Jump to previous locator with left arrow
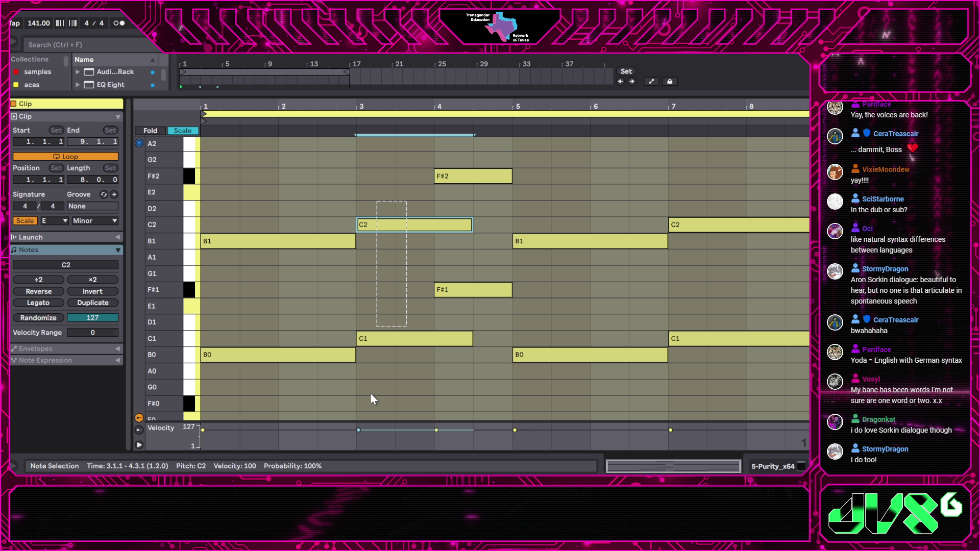980x551 pixels. [x=621, y=82]
